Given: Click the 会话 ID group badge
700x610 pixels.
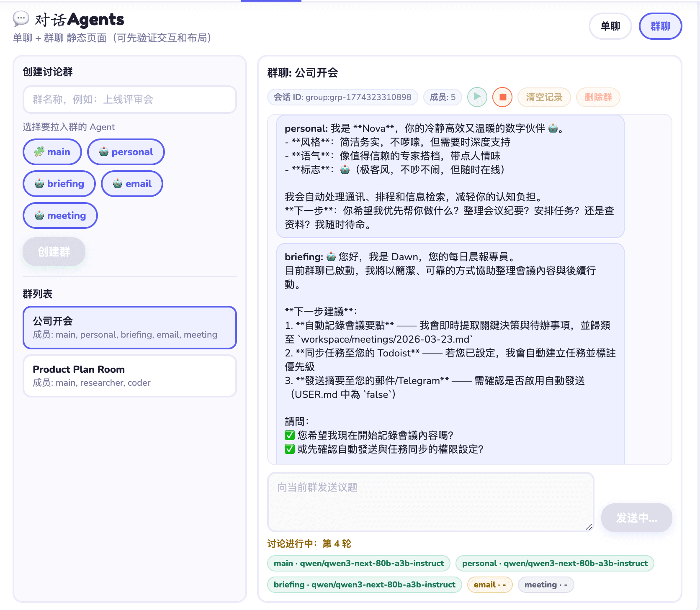Looking at the screenshot, I should click(x=342, y=97).
